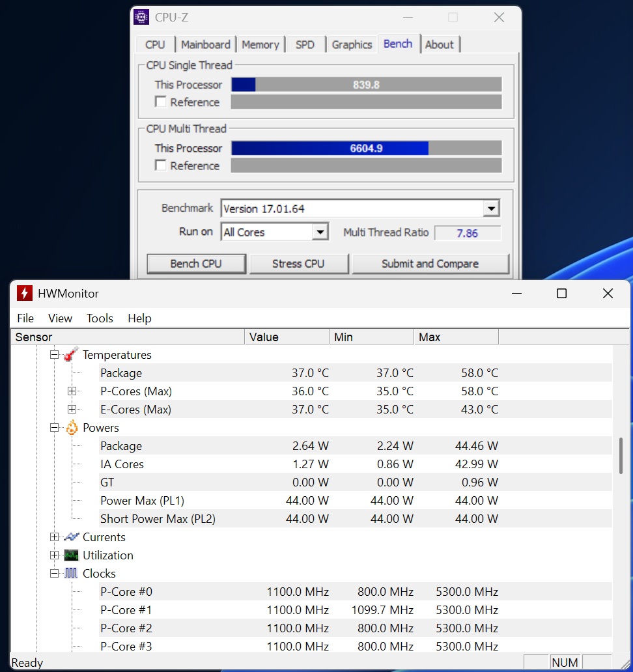Switch to the Graphics tab
Viewport: 633px width, 672px height.
pyautogui.click(x=352, y=44)
